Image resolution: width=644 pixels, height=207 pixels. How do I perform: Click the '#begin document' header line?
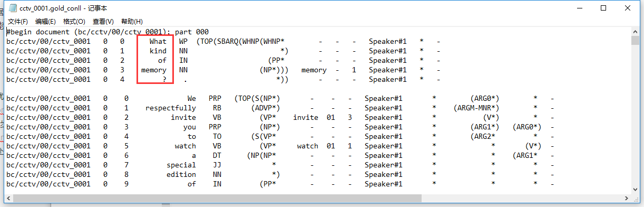[108, 32]
